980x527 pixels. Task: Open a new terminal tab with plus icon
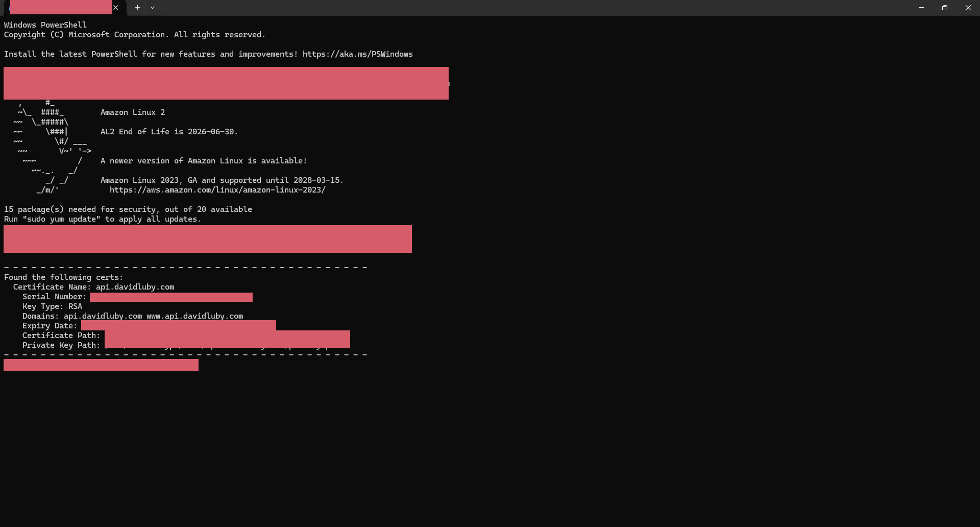[137, 8]
